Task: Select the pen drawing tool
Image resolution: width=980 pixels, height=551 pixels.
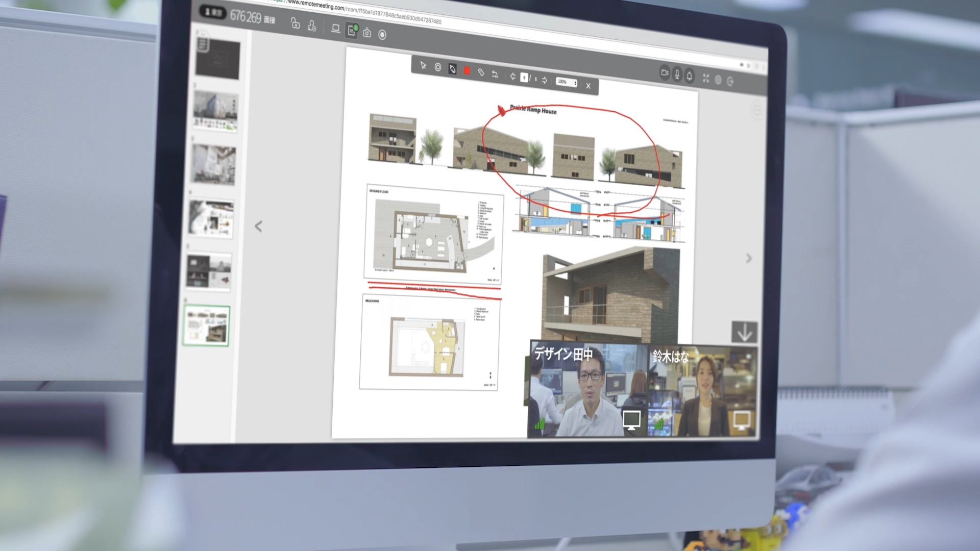Action: [452, 69]
